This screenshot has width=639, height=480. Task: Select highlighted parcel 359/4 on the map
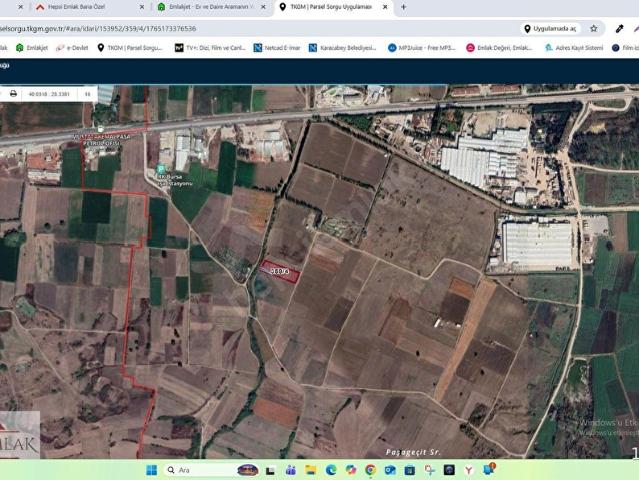(280, 271)
